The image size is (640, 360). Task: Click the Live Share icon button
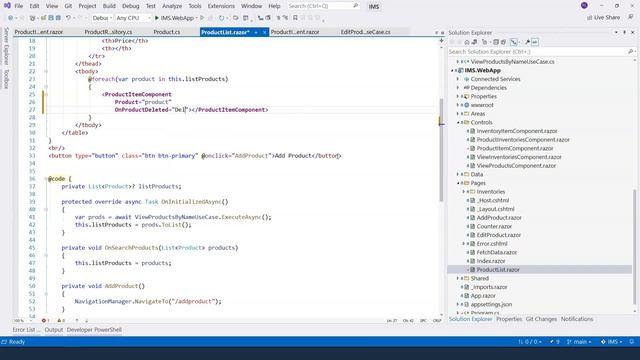(x=603, y=18)
